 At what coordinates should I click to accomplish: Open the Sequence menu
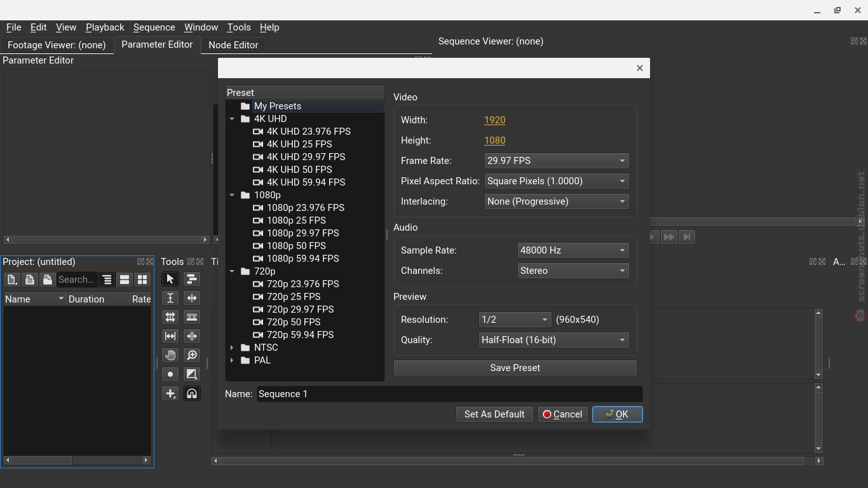(154, 27)
